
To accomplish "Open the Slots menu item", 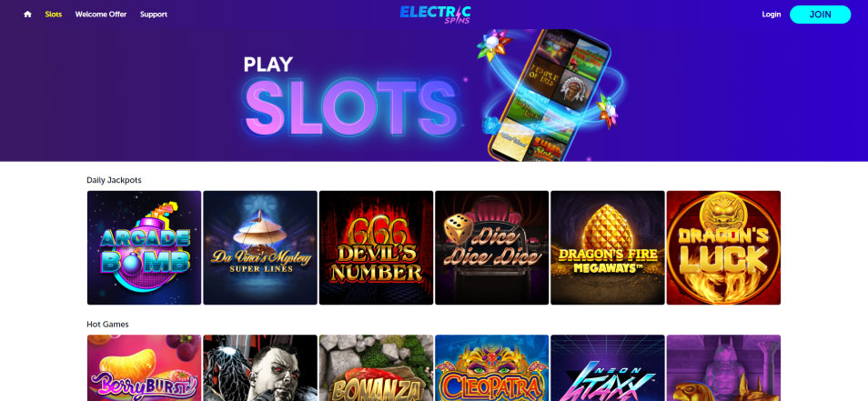I will pyautogui.click(x=53, y=15).
